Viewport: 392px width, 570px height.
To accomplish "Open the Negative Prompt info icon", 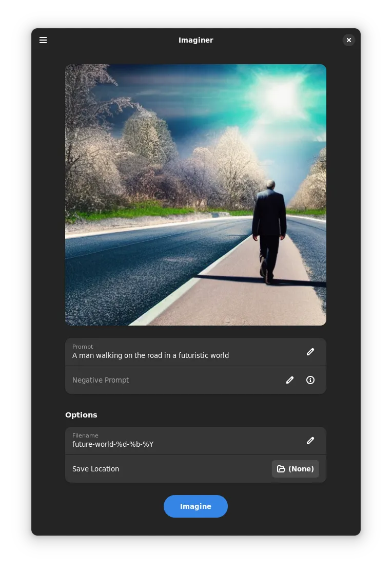I will 310,380.
